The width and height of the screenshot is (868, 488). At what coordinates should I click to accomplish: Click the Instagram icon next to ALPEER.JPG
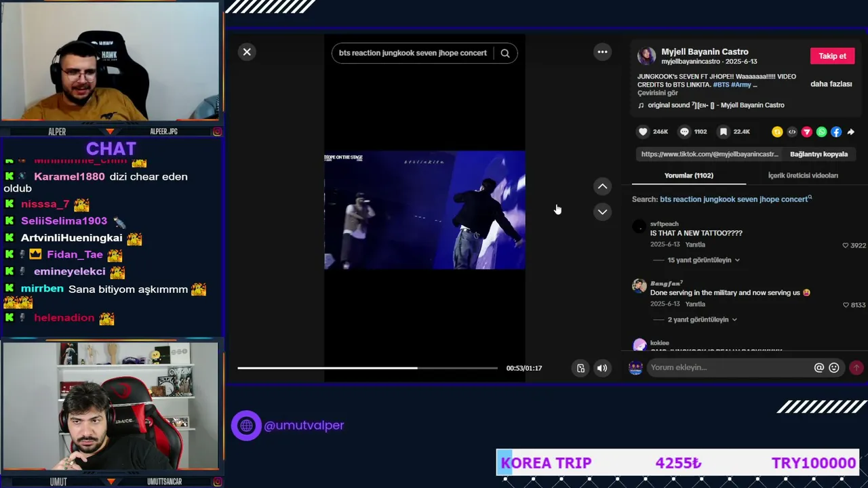tap(217, 131)
